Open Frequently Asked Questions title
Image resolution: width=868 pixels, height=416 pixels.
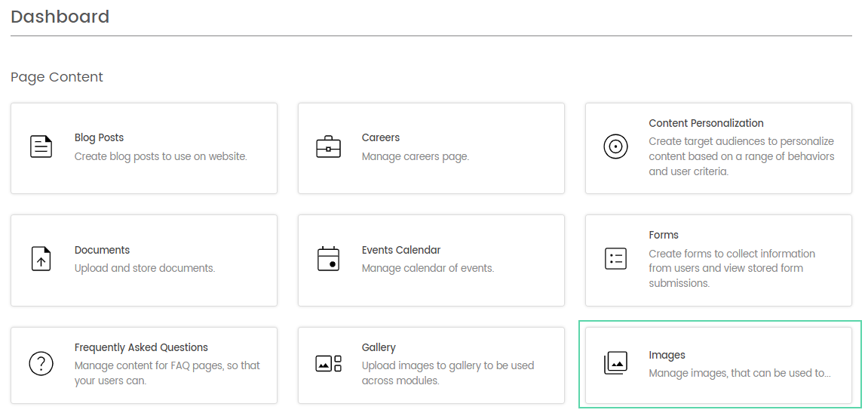pyautogui.click(x=141, y=347)
